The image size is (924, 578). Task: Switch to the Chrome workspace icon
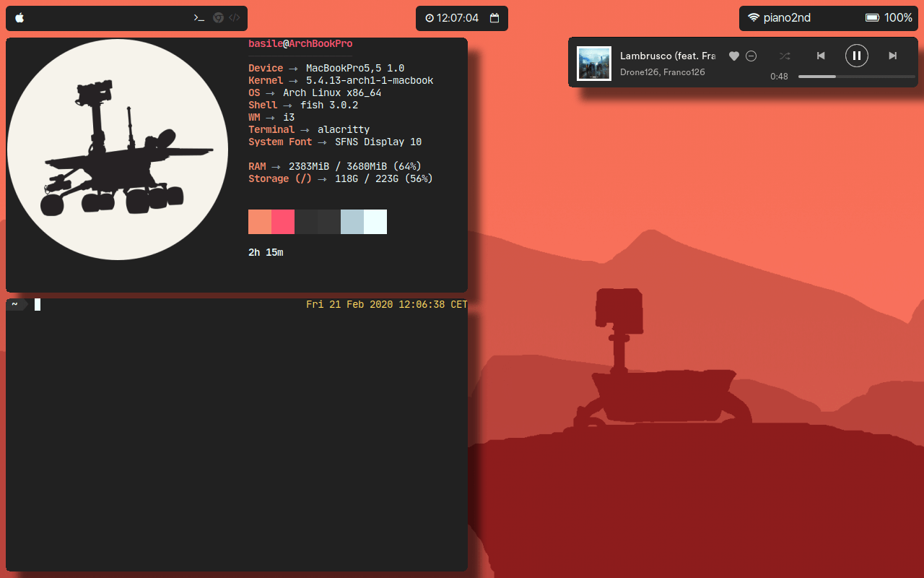218,18
